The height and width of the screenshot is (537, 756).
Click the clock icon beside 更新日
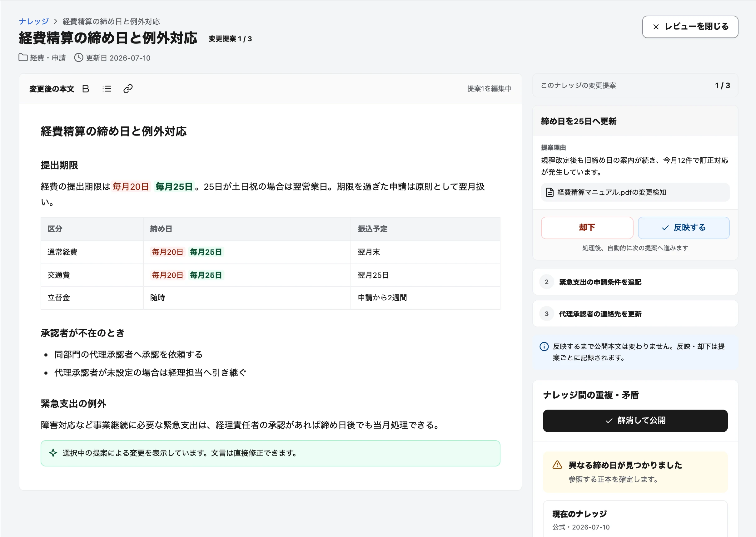[x=78, y=57]
